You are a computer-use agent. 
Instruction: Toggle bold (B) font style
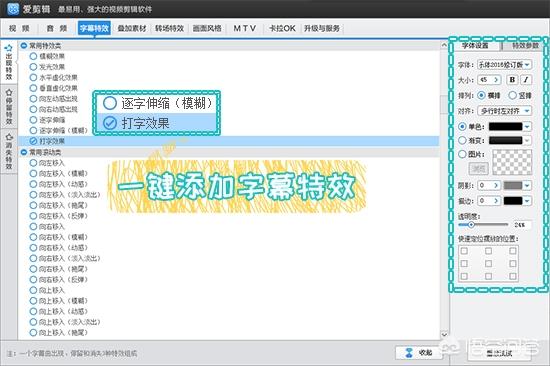(512, 80)
